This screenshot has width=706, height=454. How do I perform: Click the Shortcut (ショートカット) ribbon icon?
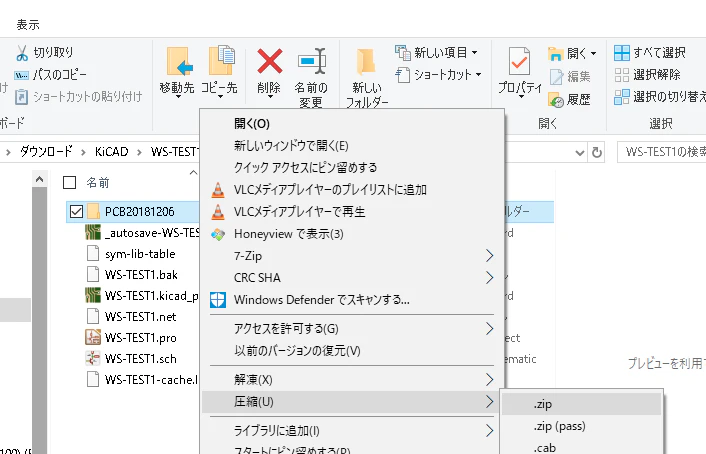click(x=403, y=75)
